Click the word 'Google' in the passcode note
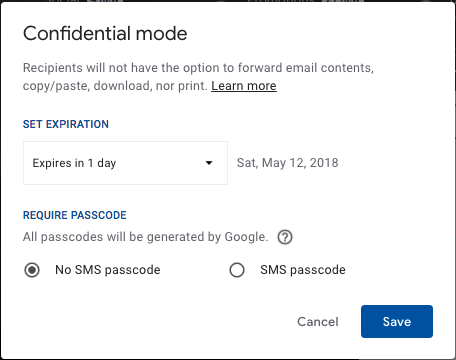The width and height of the screenshot is (456, 360). pos(245,237)
